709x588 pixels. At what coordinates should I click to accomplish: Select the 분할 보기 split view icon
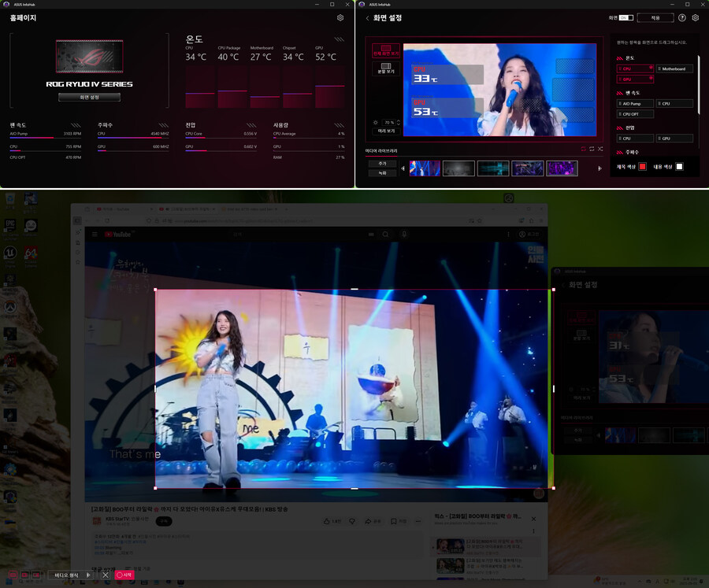[x=386, y=68]
